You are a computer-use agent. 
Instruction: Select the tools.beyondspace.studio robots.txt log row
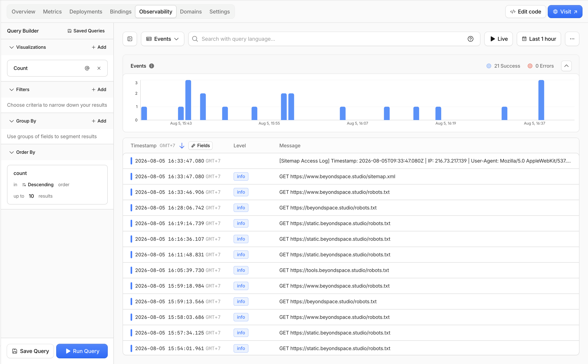tap(351, 270)
